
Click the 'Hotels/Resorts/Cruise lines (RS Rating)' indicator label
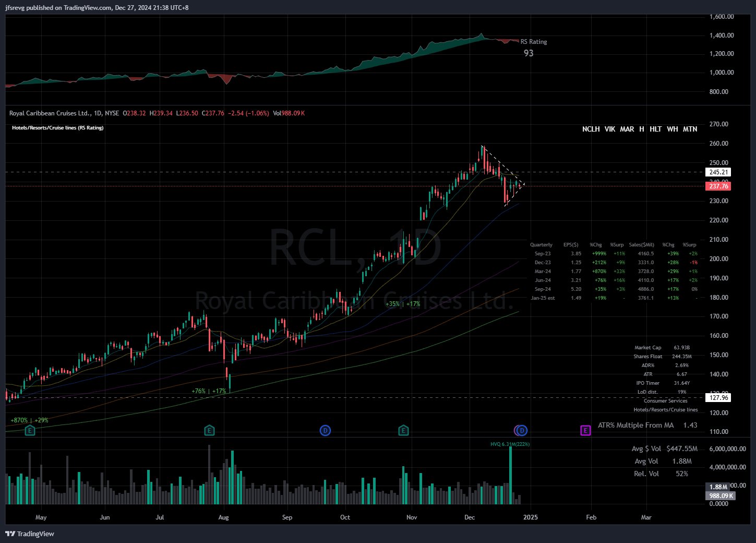coord(57,128)
